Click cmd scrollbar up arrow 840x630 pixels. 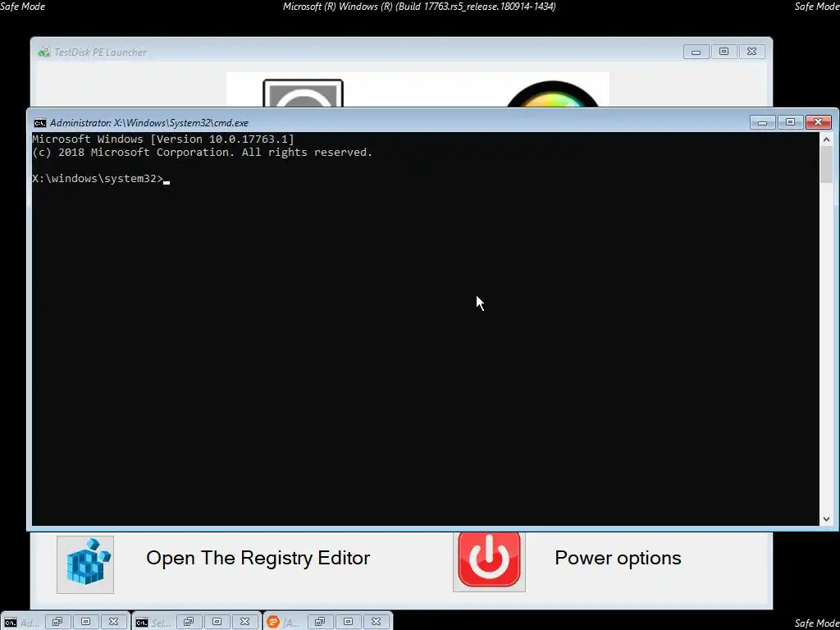[826, 139]
